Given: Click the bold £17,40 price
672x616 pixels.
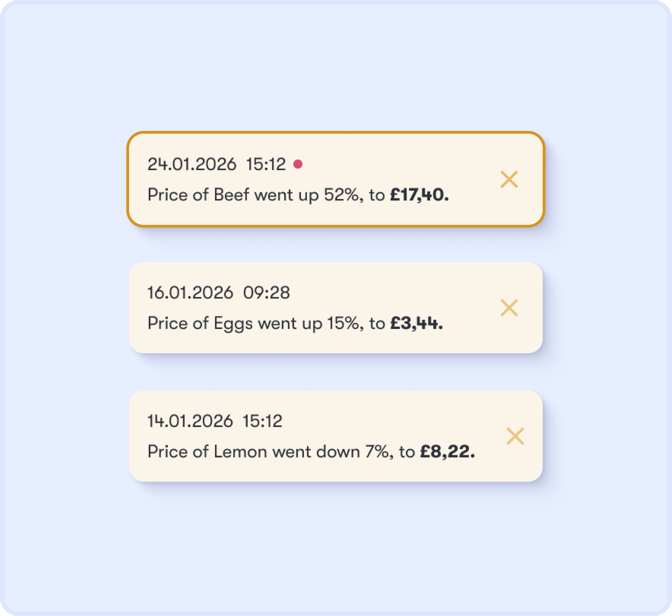Looking at the screenshot, I should (x=419, y=195).
